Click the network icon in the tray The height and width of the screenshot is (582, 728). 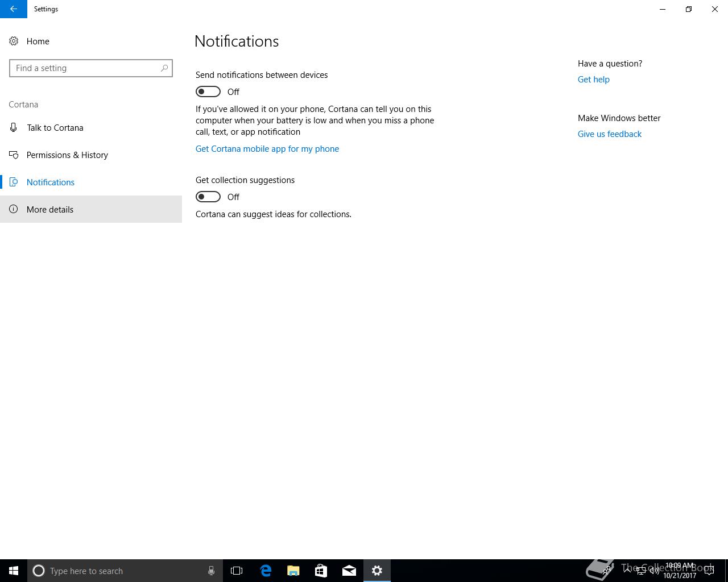pyautogui.click(x=641, y=571)
